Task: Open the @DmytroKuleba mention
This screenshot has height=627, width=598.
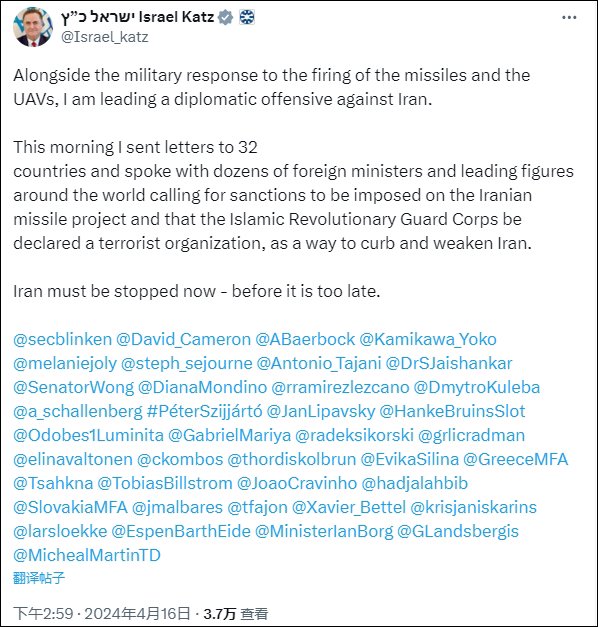Action: pos(476,387)
